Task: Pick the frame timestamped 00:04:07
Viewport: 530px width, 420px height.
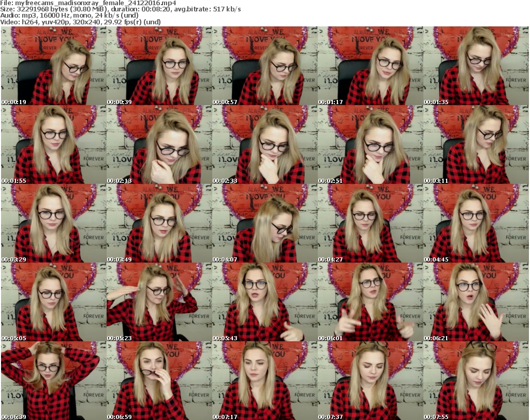Action: tap(264, 223)
